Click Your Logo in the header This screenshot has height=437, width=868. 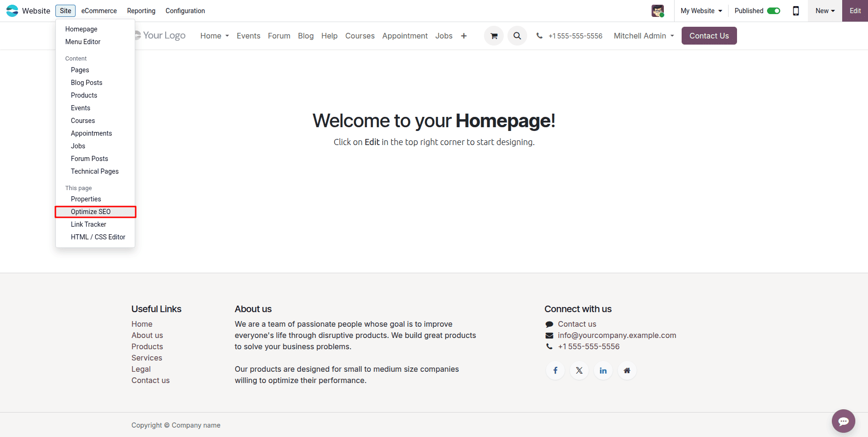click(x=161, y=35)
